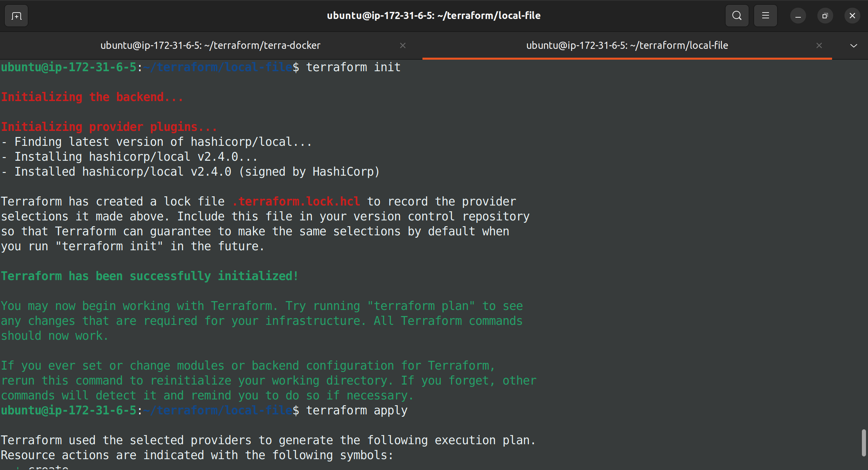This screenshot has width=868, height=470.
Task: Click the terminal vertical scrollbar handle
Action: tap(864, 443)
